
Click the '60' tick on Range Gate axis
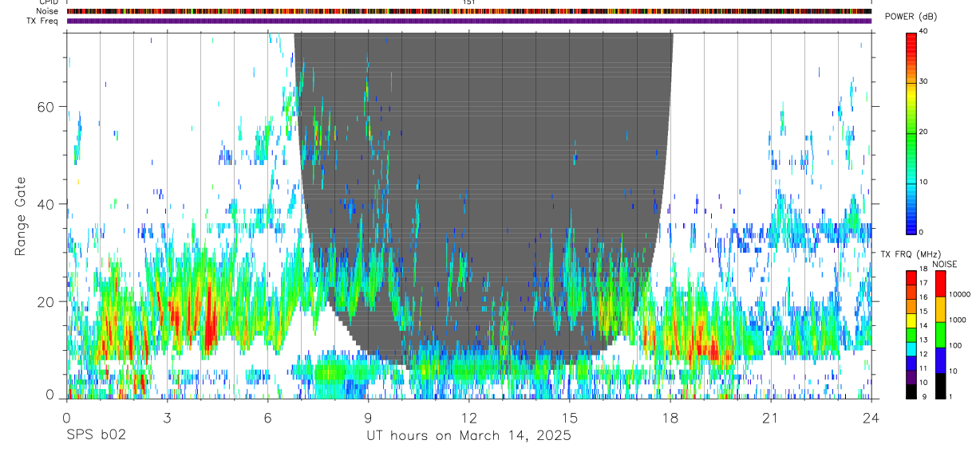pyautogui.click(x=46, y=107)
